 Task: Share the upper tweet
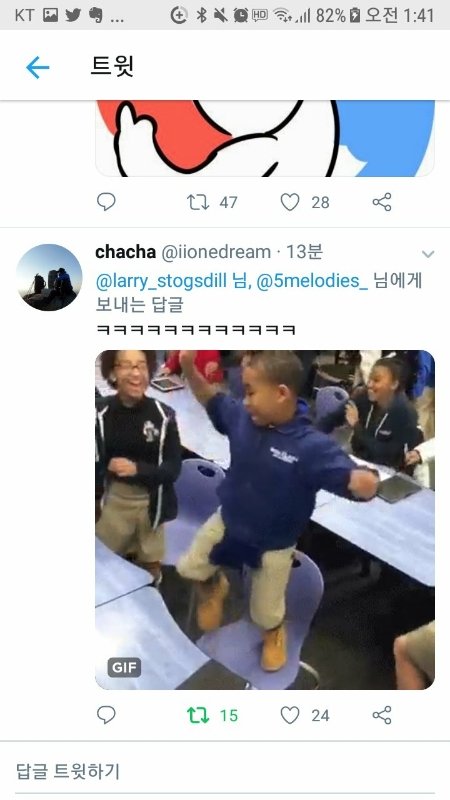tap(382, 202)
